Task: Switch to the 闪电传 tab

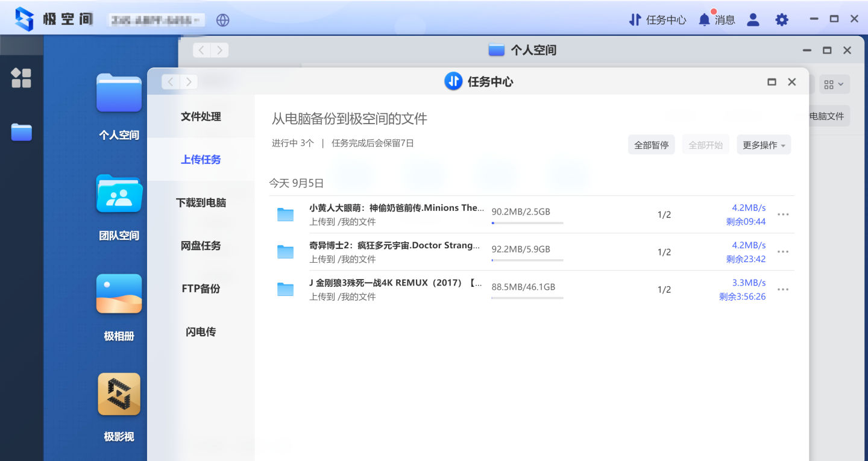Action: click(201, 331)
